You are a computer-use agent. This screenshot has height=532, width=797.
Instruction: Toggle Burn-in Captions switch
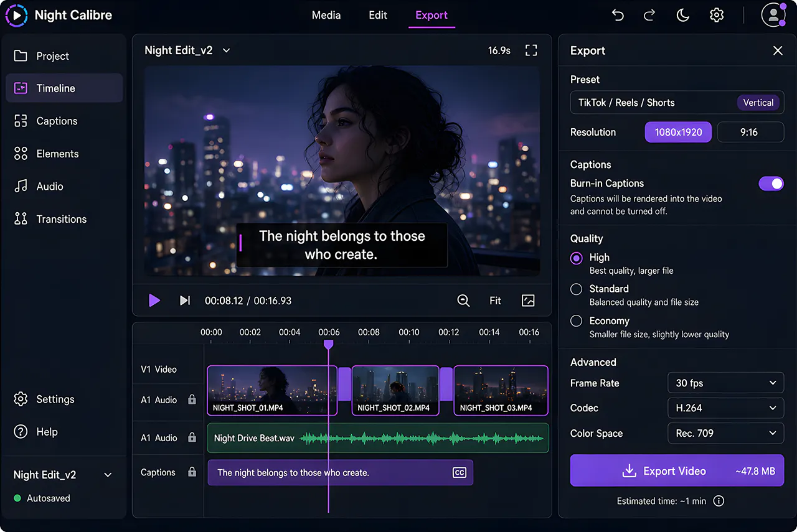coord(771,184)
